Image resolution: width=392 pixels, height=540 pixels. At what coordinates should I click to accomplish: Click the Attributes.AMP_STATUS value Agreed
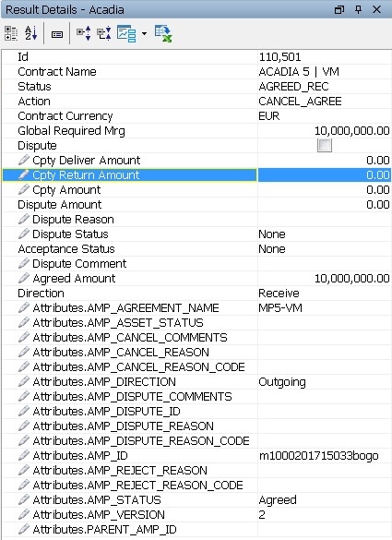point(278,500)
